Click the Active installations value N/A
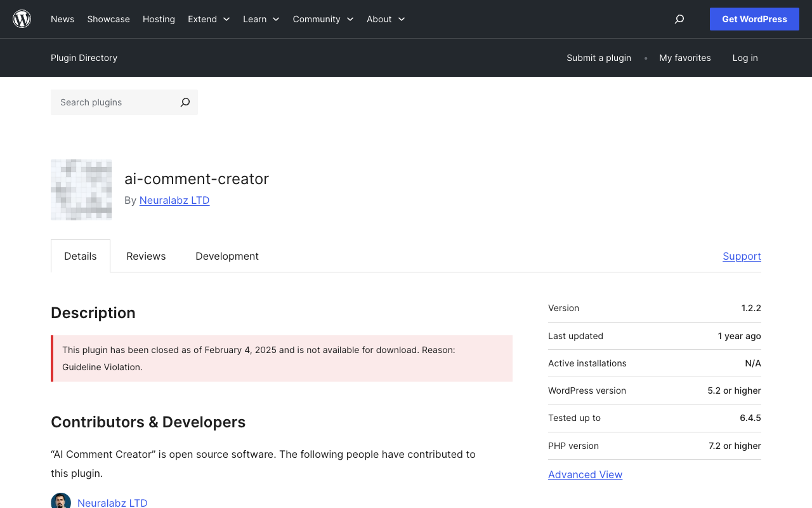 753,363
